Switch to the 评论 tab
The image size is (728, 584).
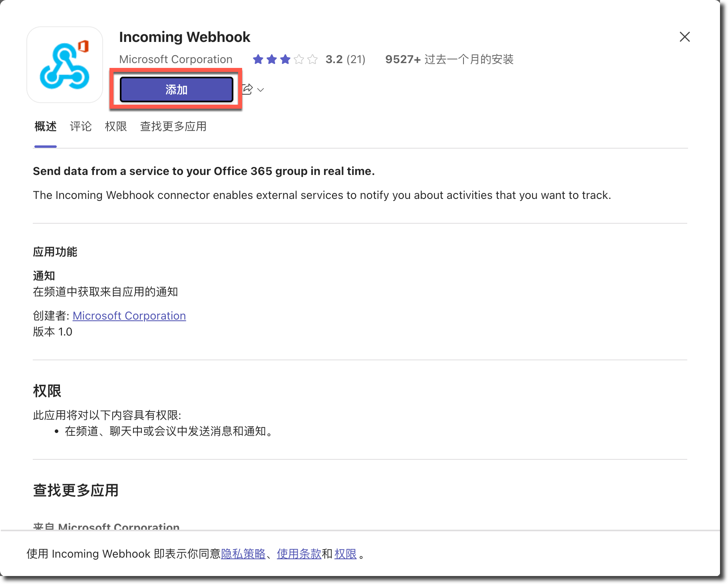pyautogui.click(x=80, y=127)
